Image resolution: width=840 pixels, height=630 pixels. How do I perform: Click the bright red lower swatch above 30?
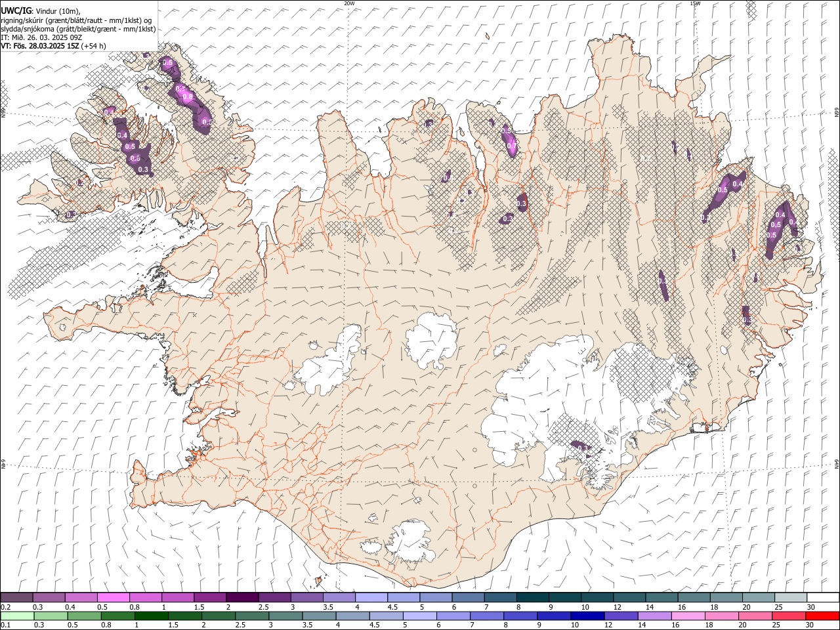click(822, 616)
